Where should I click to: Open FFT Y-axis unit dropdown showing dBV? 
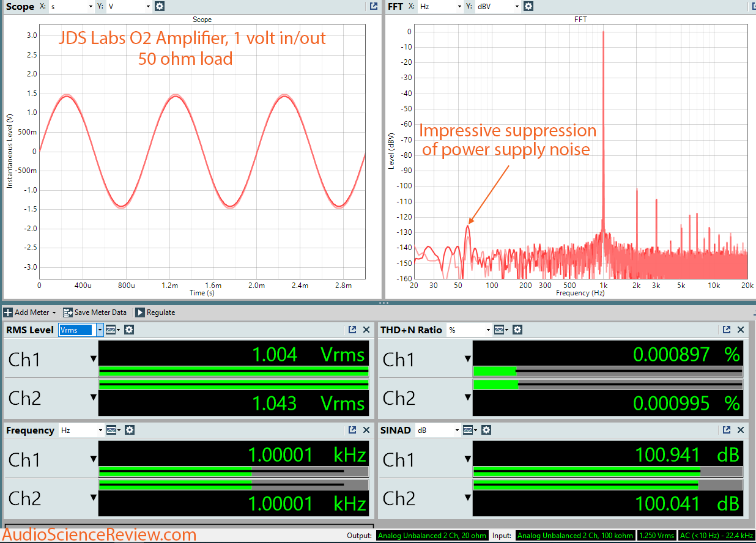[498, 6]
